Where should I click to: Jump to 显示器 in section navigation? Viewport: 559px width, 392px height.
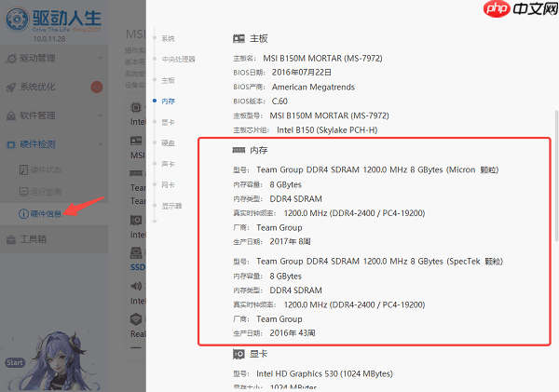171,206
